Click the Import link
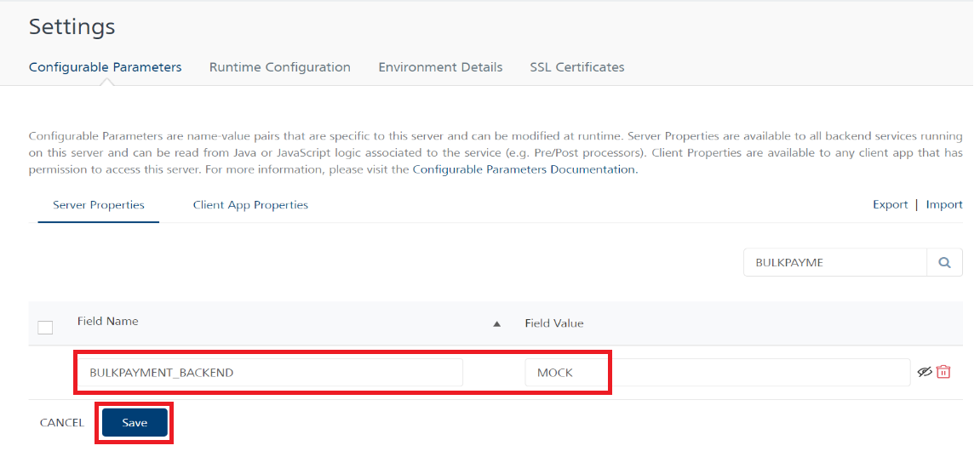980x457 pixels. coord(944,205)
